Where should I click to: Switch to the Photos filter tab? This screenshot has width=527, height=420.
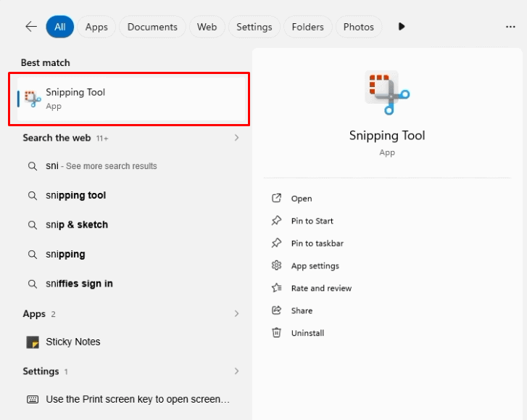[358, 27]
